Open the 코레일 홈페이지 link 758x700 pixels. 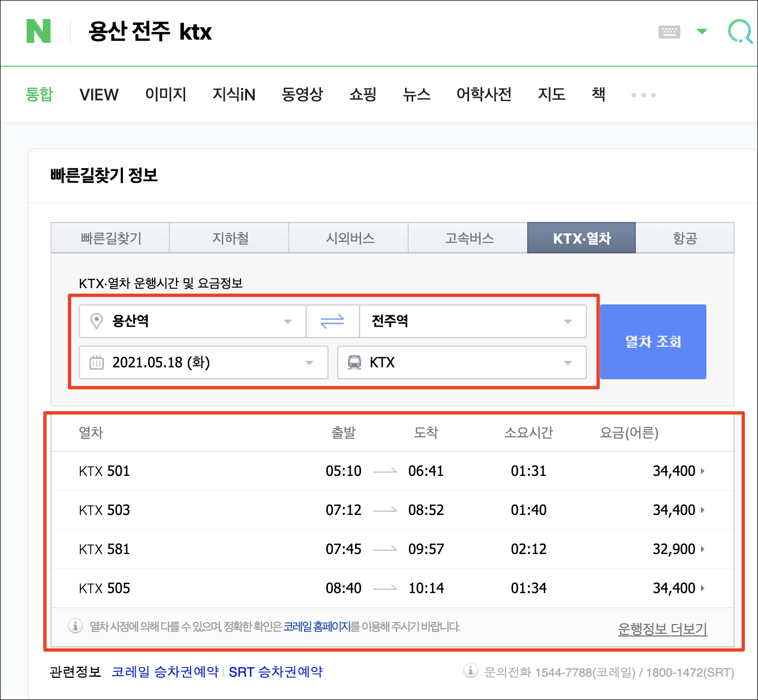pos(317,627)
